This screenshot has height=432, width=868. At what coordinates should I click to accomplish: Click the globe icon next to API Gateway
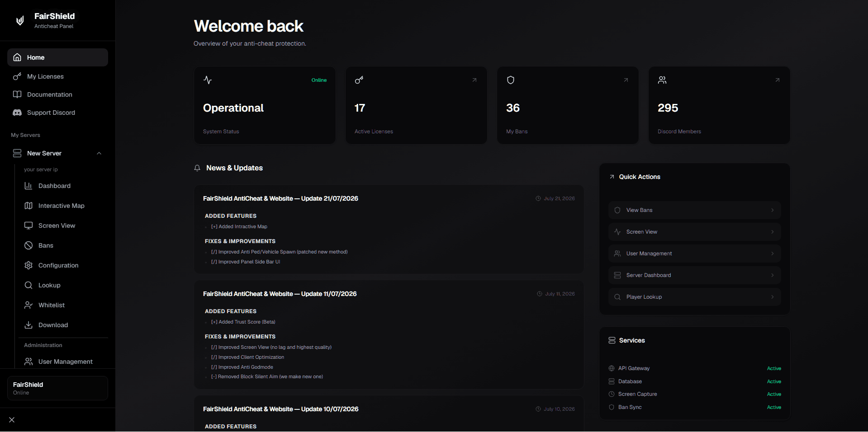click(x=612, y=368)
